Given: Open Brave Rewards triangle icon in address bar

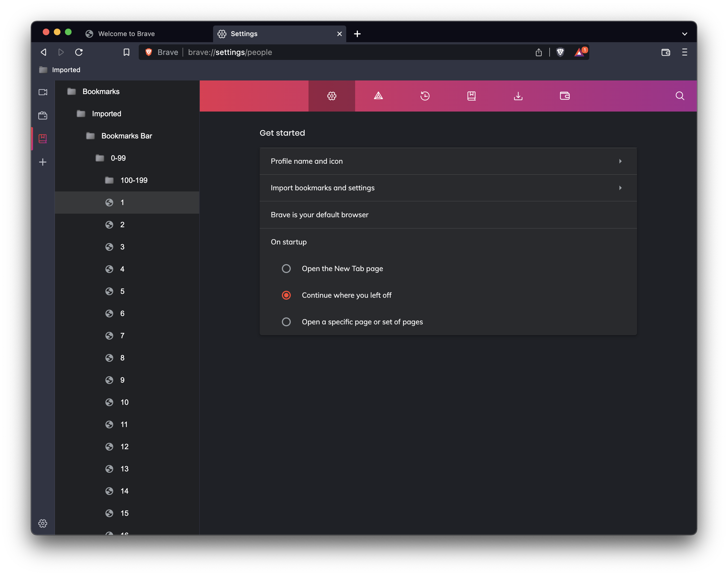Looking at the screenshot, I should [x=579, y=52].
